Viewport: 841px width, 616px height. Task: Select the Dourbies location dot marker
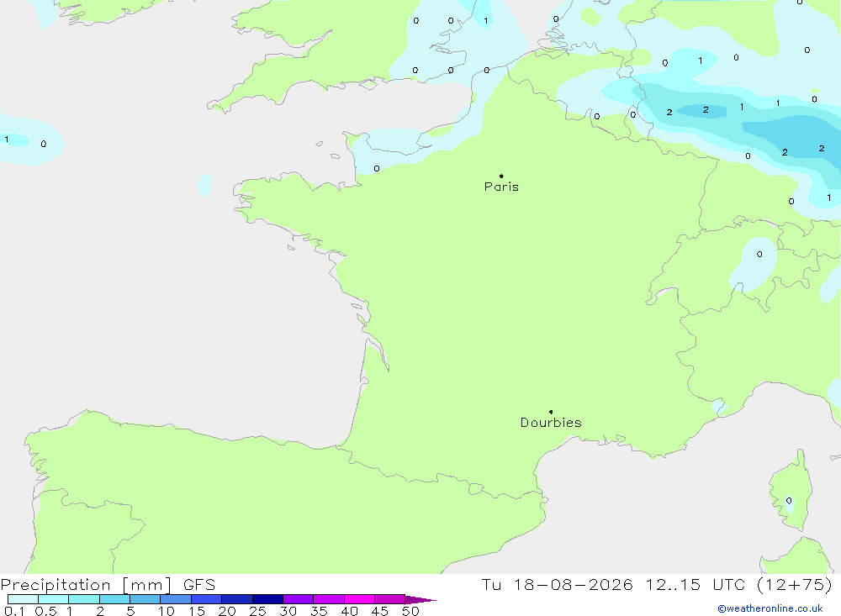[551, 412]
